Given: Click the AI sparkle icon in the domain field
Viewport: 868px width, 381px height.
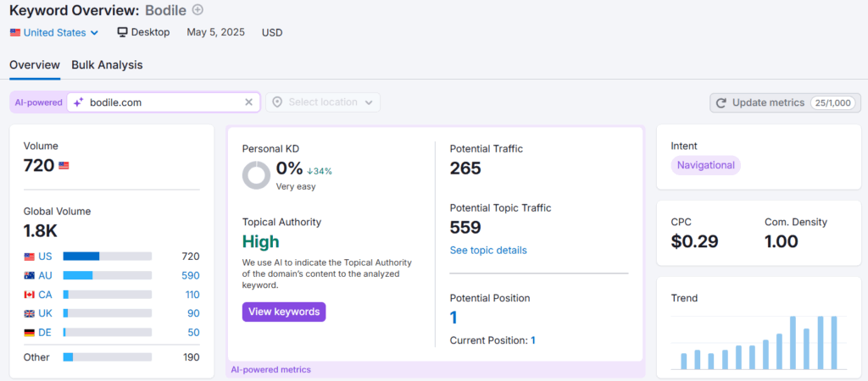Looking at the screenshot, I should click(x=79, y=102).
